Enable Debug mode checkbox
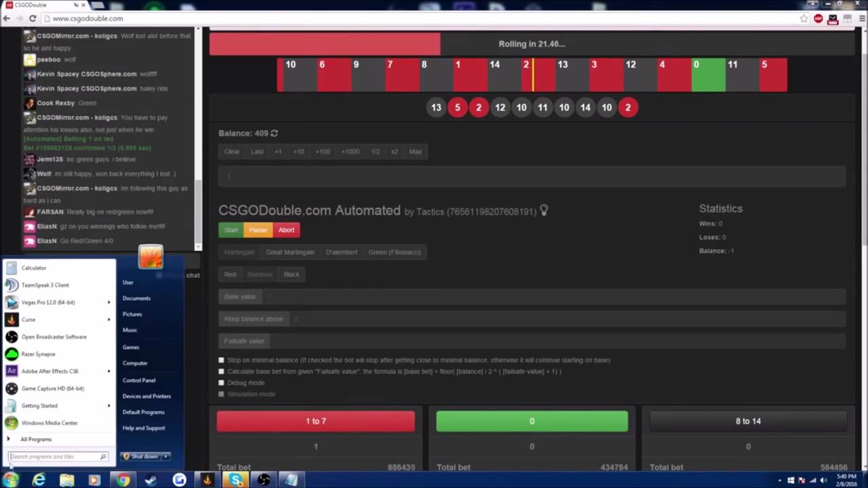 (x=221, y=383)
